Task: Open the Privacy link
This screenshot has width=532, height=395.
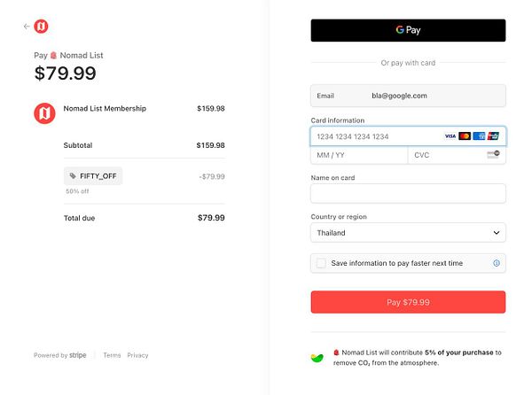Action: click(x=137, y=355)
